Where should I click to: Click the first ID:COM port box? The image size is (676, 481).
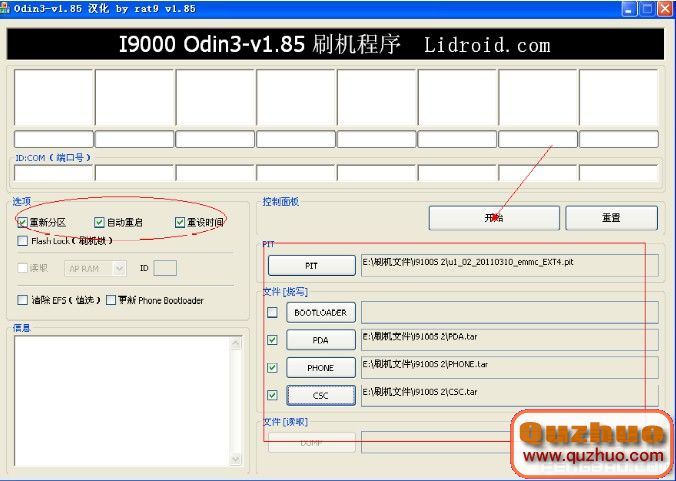pos(53,173)
